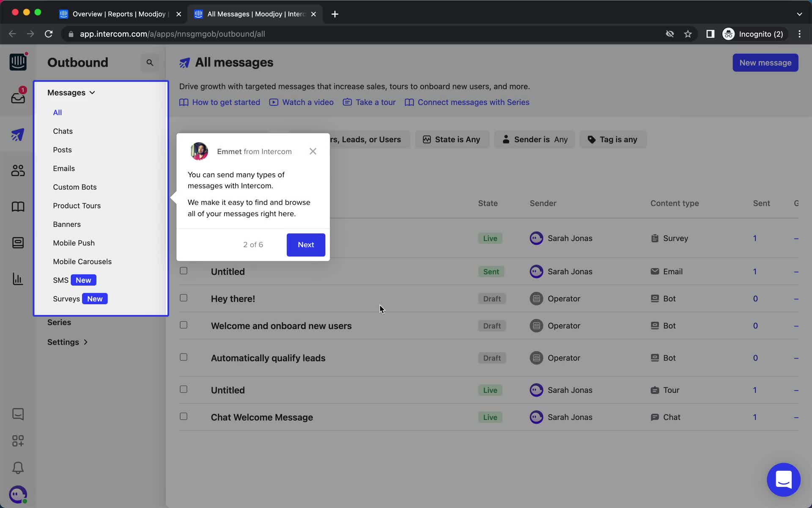Select Chats in Messages list
The height and width of the screenshot is (508, 812).
coord(63,131)
